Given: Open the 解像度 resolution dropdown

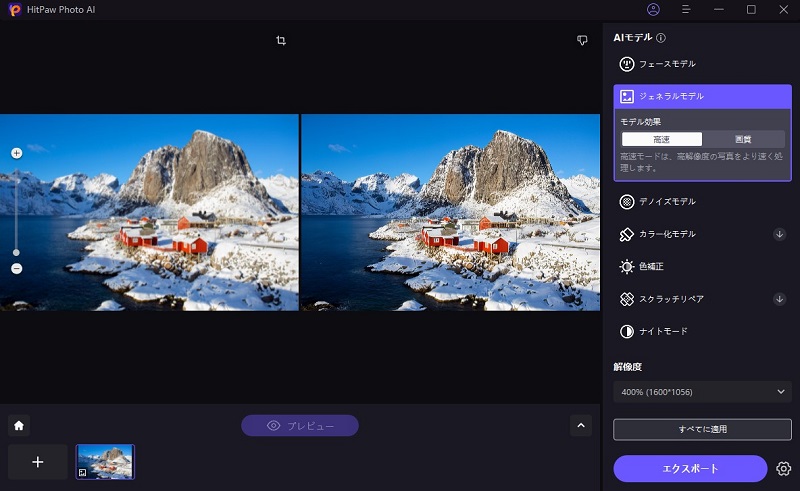Looking at the screenshot, I should click(702, 392).
